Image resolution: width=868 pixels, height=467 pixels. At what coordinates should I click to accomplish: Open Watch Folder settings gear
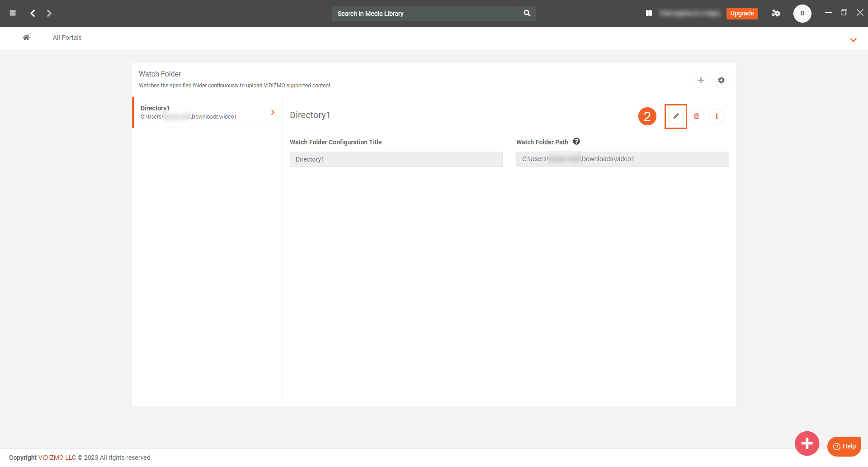pos(721,80)
